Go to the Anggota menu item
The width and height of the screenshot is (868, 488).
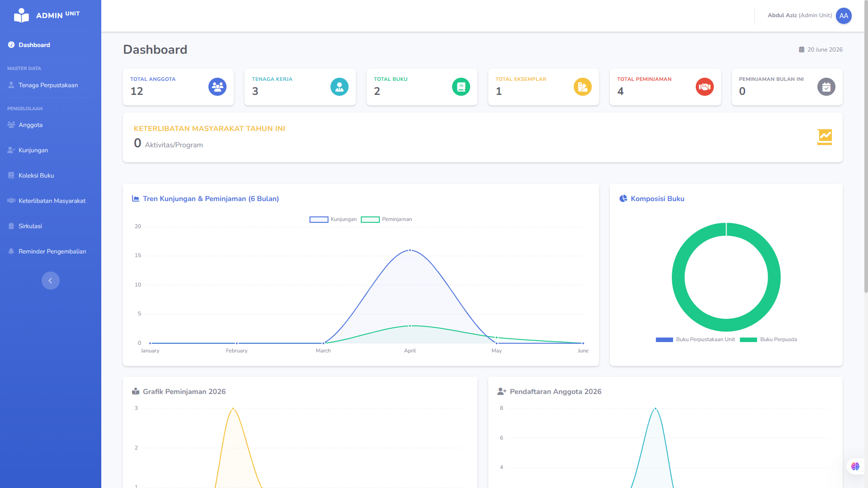(51, 125)
